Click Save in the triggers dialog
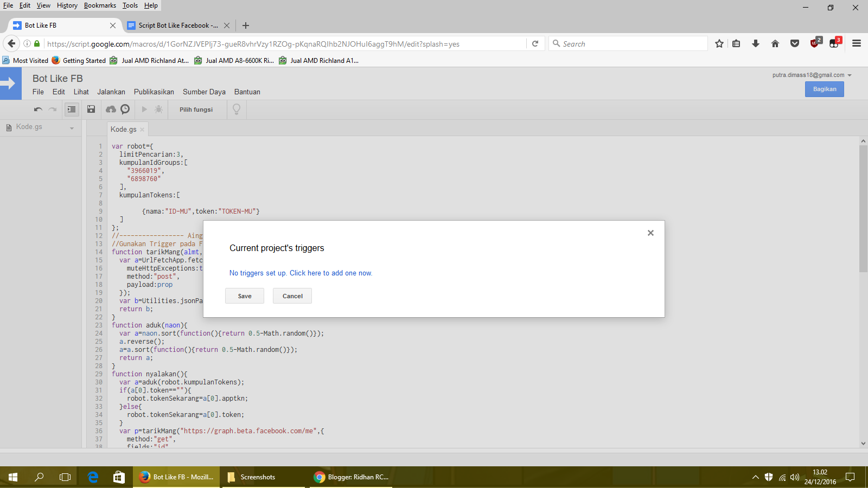The width and height of the screenshot is (868, 488). [x=245, y=296]
